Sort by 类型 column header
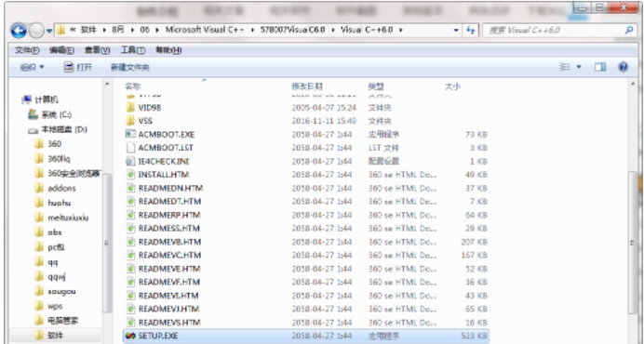Screen dimensions: 644x344 click(x=376, y=86)
